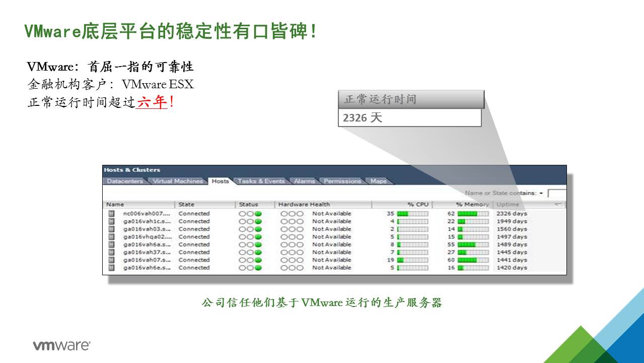Click the memory usage bar showing 55
The height and width of the screenshot is (363, 644).
pyautogui.click(x=473, y=245)
